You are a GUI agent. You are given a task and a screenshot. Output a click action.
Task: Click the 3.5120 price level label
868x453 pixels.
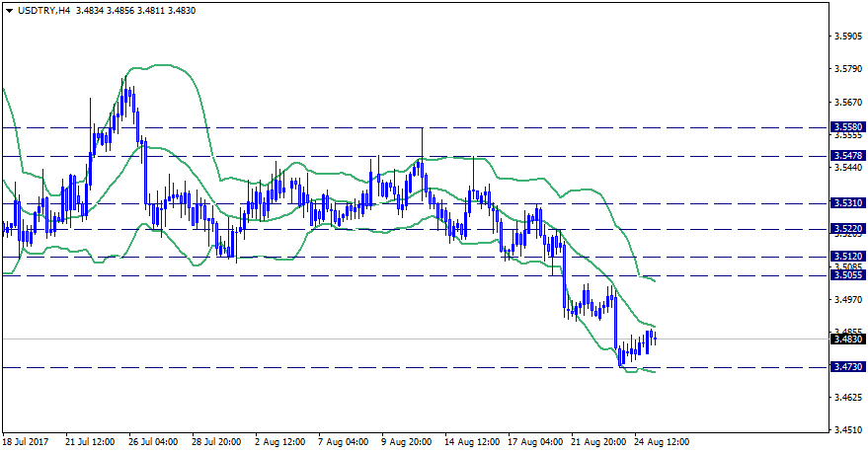tap(848, 257)
